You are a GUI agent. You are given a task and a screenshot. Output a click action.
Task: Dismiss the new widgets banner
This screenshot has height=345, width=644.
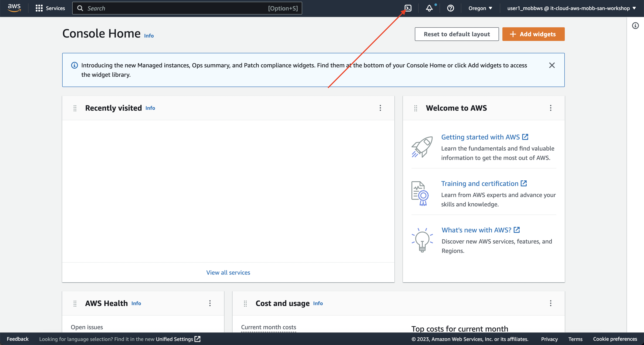pos(552,65)
